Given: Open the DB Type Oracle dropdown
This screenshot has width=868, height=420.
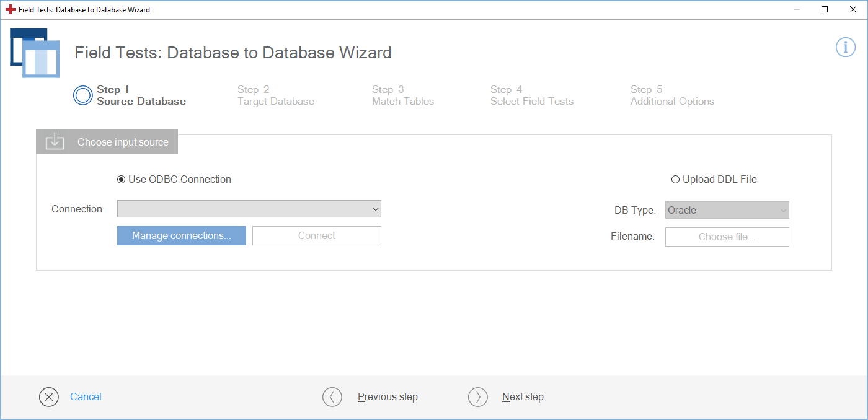Looking at the screenshot, I should pyautogui.click(x=727, y=210).
